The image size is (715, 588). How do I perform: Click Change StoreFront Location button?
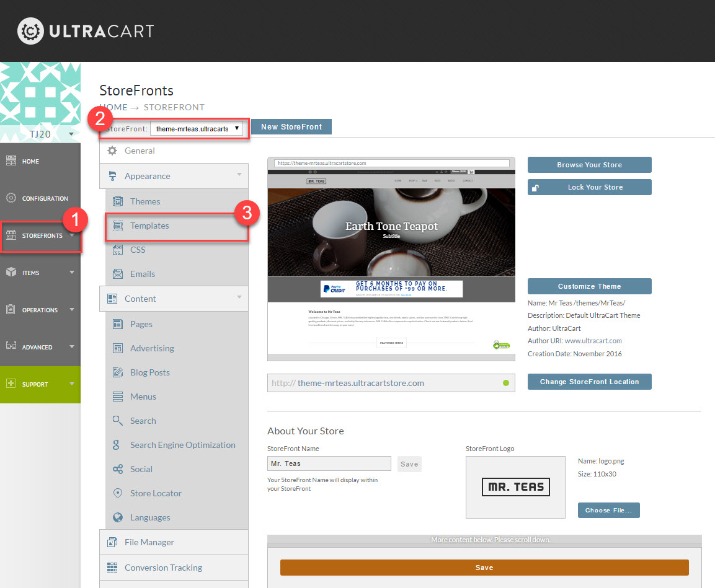[589, 382]
